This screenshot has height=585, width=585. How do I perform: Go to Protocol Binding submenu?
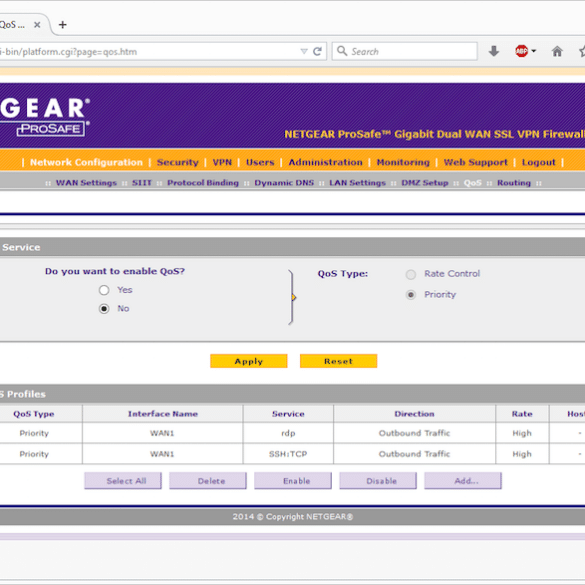[203, 183]
